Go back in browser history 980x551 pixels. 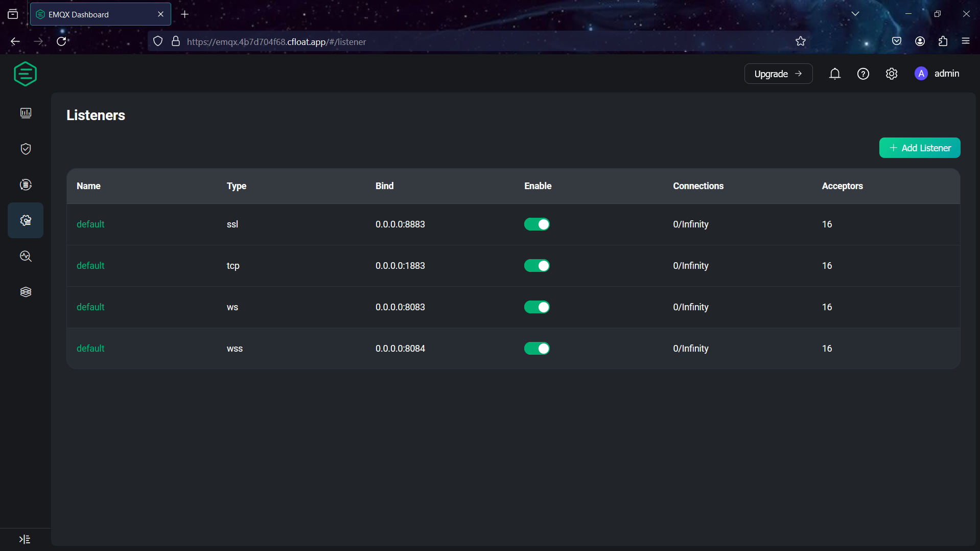15,41
